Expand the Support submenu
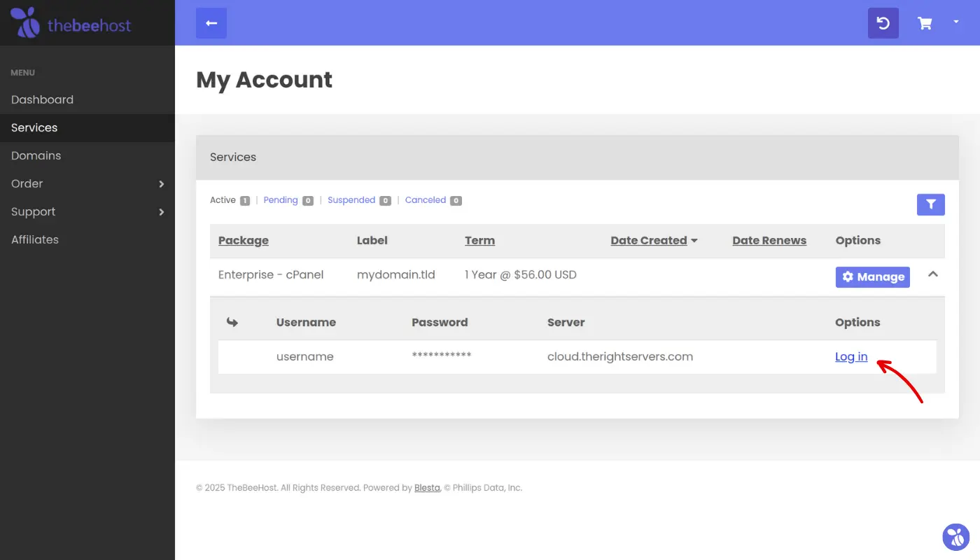Screen dimensions: 980x560 coord(87,212)
